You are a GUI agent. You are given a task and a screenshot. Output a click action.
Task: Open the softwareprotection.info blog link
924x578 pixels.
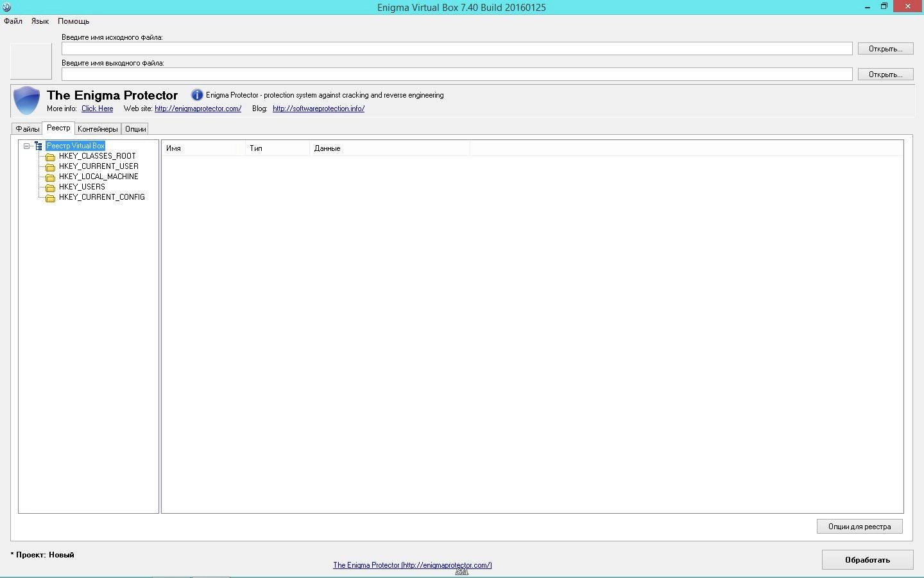(x=318, y=109)
